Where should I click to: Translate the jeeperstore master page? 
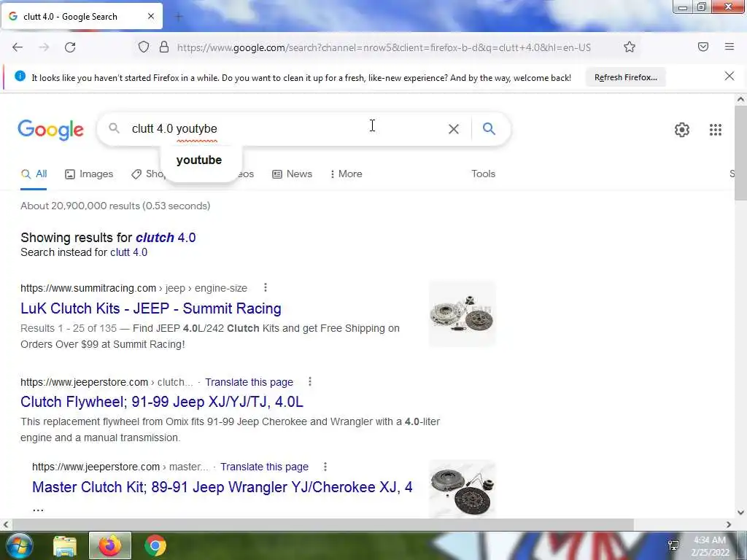[x=264, y=467]
